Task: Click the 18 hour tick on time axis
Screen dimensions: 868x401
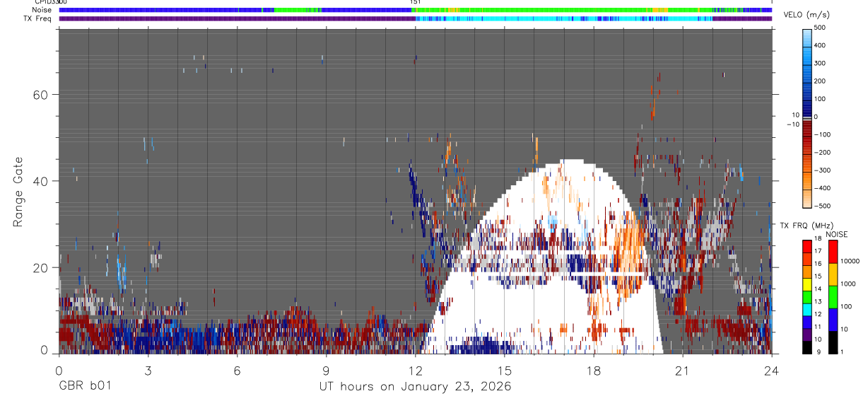Action: 594,370
